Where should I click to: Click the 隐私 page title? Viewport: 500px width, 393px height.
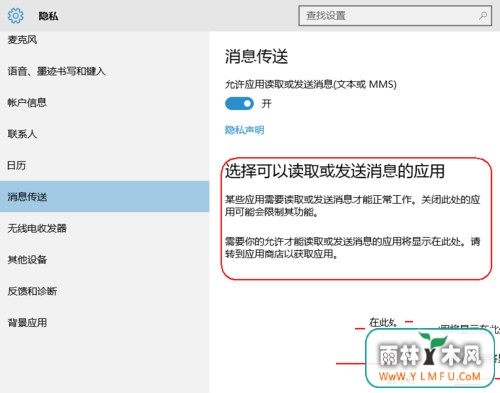[x=48, y=16]
